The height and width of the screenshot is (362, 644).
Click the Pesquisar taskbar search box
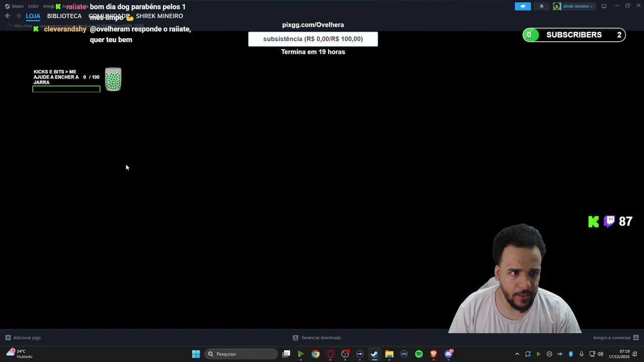coord(241,354)
